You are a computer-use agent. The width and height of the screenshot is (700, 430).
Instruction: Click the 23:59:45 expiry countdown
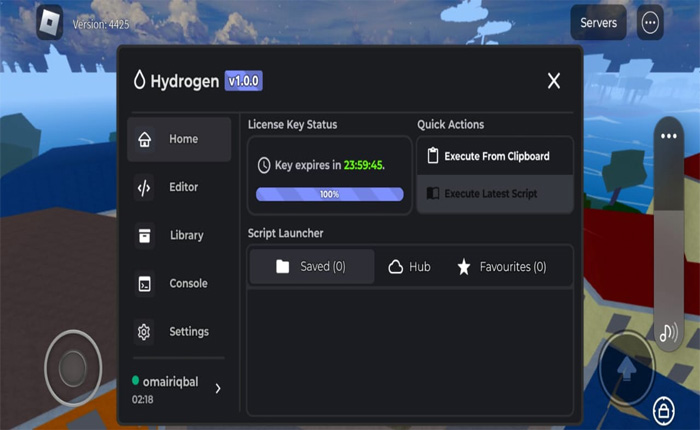(x=363, y=165)
